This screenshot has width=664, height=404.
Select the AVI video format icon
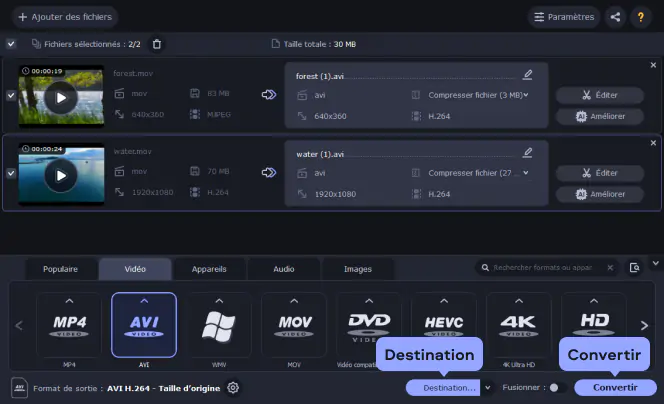coord(144,325)
